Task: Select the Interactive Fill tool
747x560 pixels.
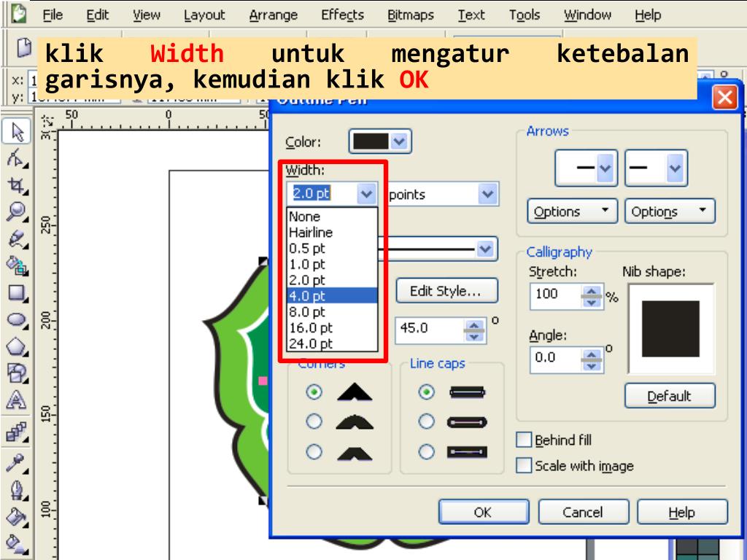Action: coord(18,544)
